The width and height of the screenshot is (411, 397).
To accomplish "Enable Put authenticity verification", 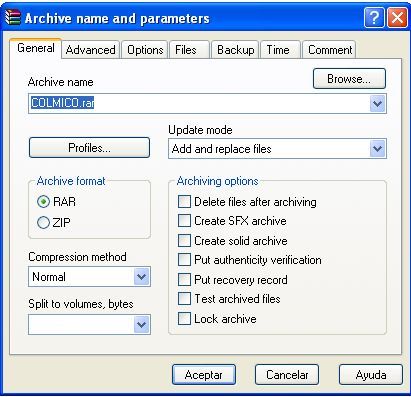I will 250,260.
